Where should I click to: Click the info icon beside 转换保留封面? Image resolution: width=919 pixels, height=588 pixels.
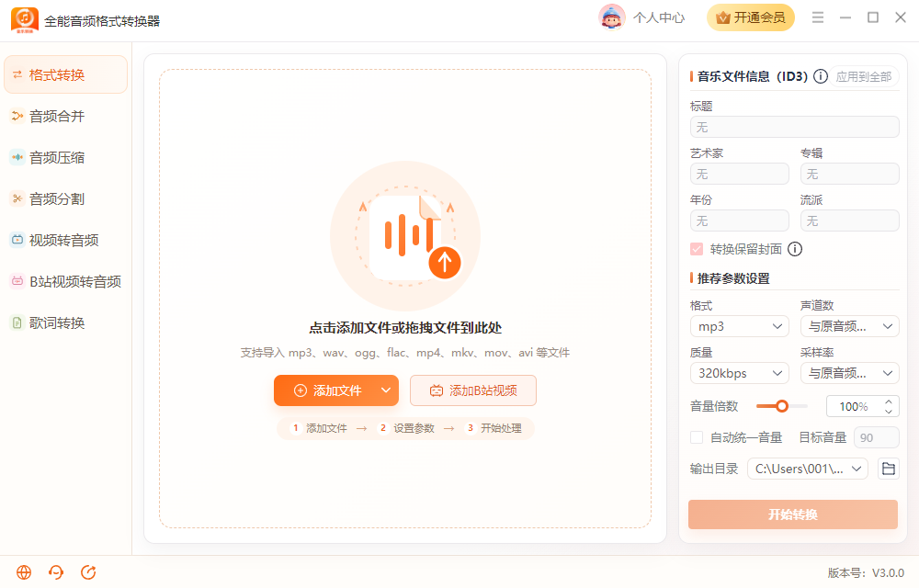pos(795,249)
